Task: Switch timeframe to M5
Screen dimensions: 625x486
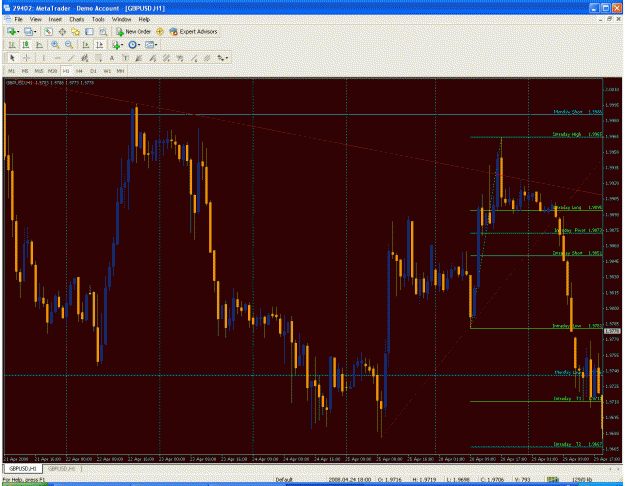Action: (25, 71)
